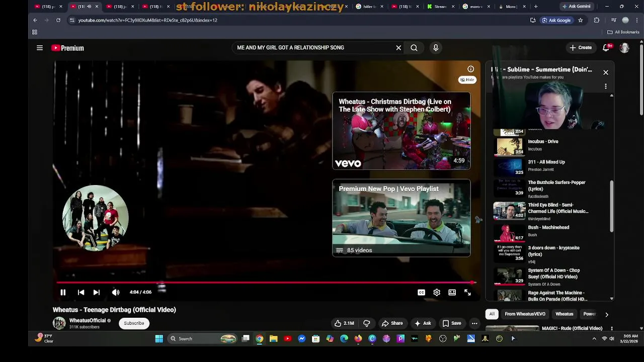Image resolution: width=644 pixels, height=362 pixels.
Task: Open the YouTube guide hamburger menu
Action: 40,48
